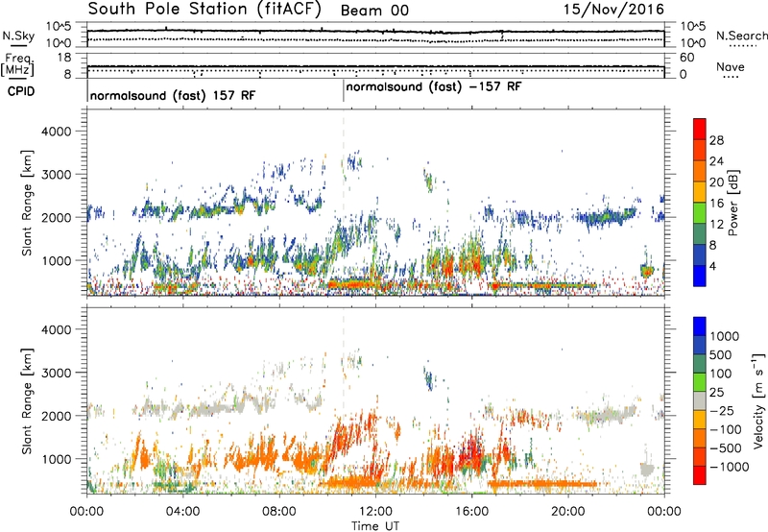Image resolution: width=768 pixels, height=532 pixels.
Task: Click the 'Nave' legend label
Action: tap(731, 67)
